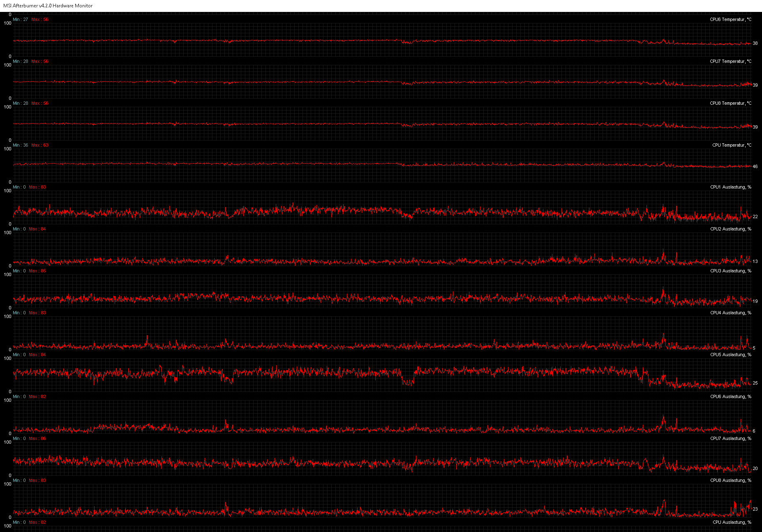Select the CPU4 Auslastung current value 5
This screenshot has width=762, height=532.
pos(754,348)
